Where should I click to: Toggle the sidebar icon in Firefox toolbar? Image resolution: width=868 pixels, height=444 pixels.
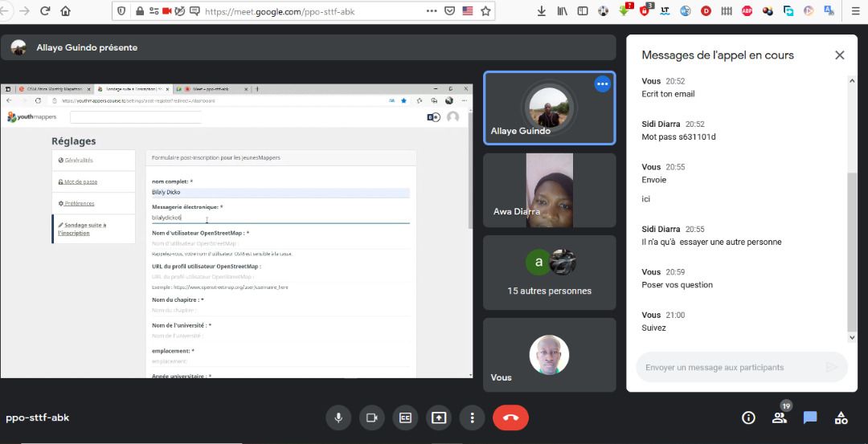[583, 11]
